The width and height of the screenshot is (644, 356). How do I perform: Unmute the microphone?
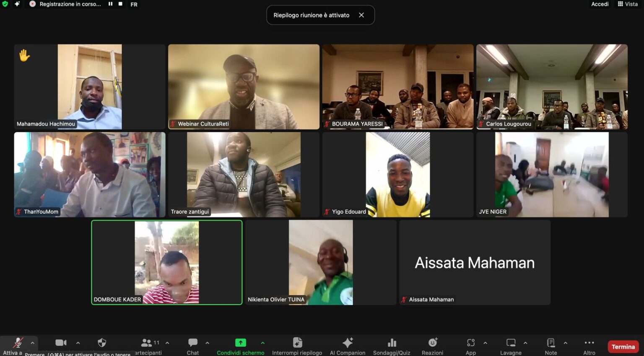(17, 343)
